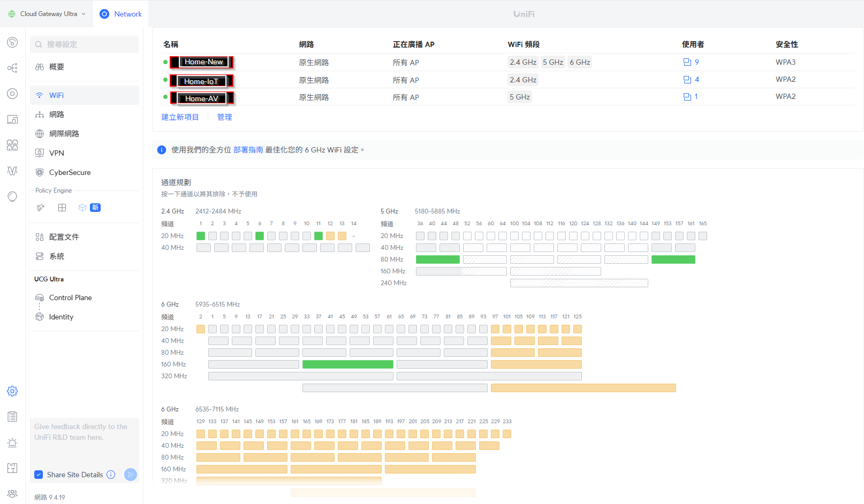Open Identity under UCG Ultra
The image size is (864, 504).
(85, 317)
